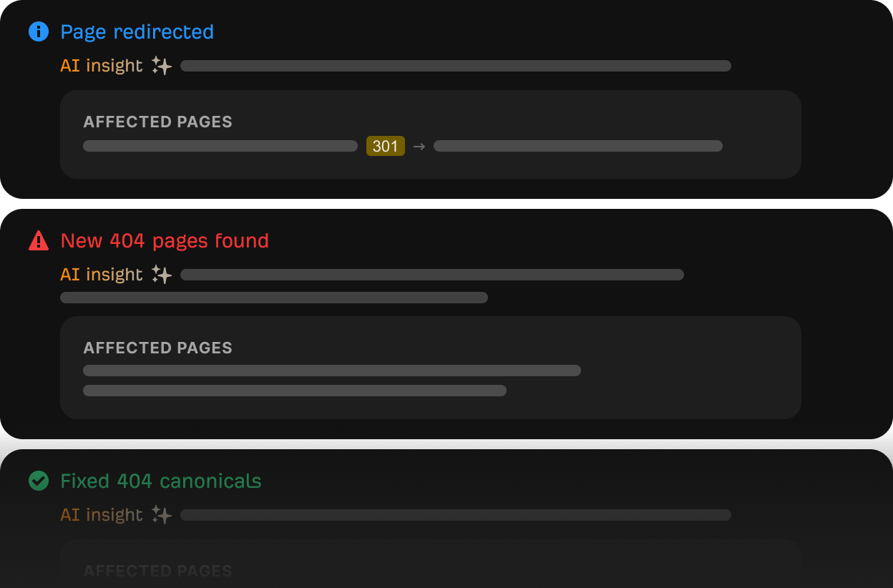Click sparkle icon in New 404 card

pyautogui.click(x=162, y=275)
